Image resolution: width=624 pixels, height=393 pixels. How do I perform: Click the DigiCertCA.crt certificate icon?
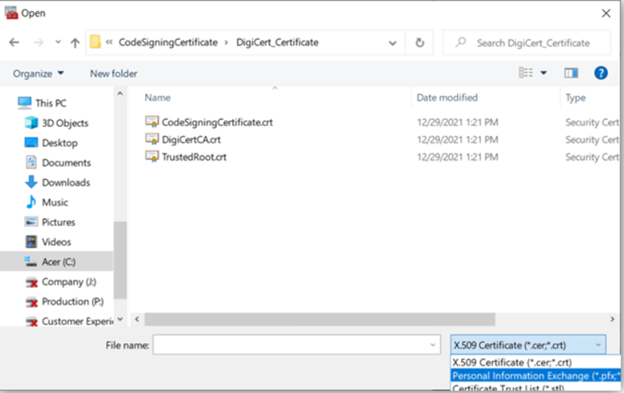tap(152, 139)
